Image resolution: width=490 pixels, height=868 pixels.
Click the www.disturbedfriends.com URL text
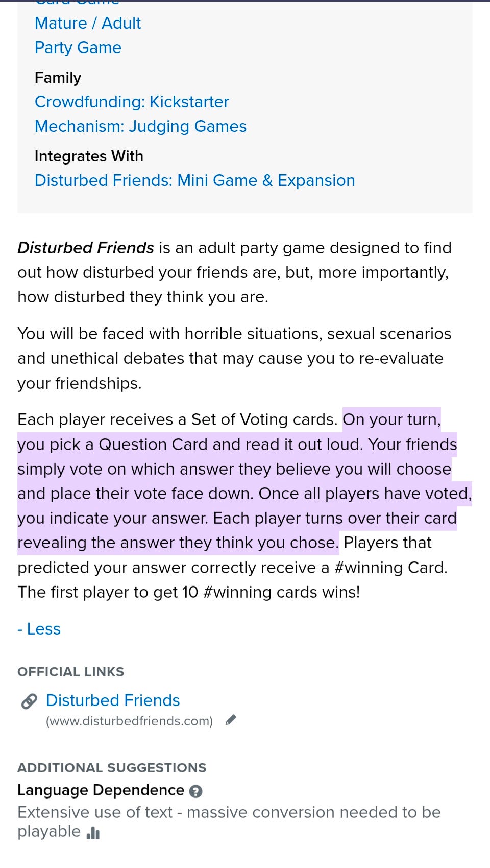pyautogui.click(x=129, y=721)
